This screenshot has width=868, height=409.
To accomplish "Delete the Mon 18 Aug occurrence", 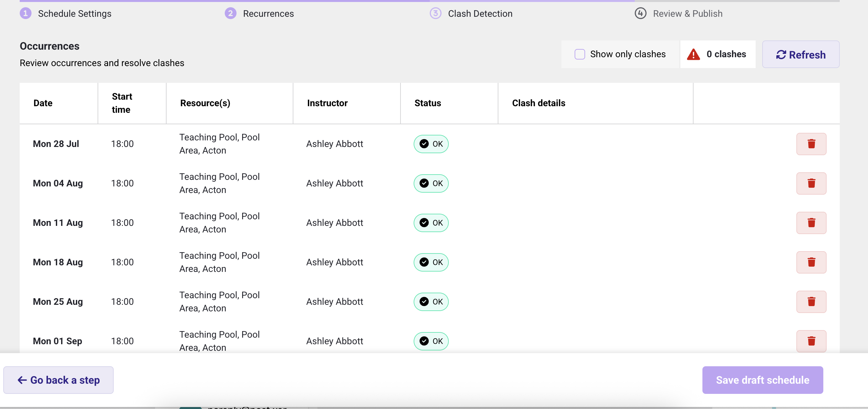I will (x=811, y=262).
